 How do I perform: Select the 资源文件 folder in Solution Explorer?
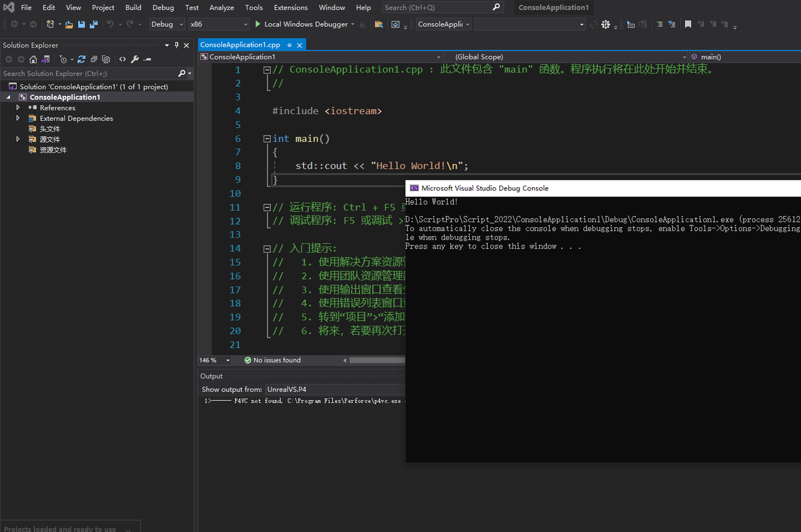pos(53,150)
